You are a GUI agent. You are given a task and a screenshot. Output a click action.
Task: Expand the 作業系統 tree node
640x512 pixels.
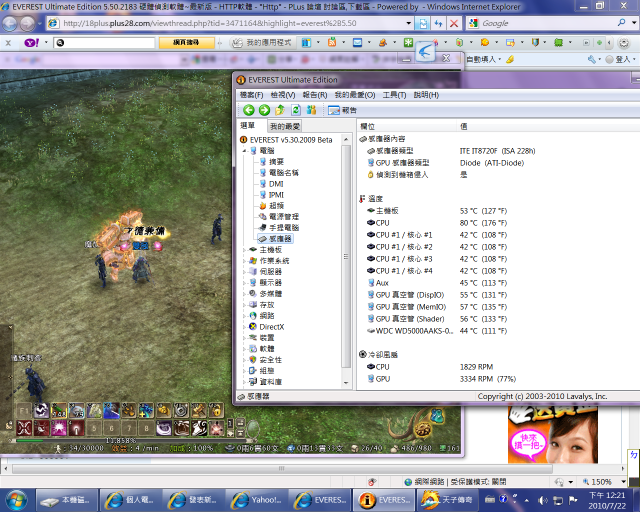(244, 261)
